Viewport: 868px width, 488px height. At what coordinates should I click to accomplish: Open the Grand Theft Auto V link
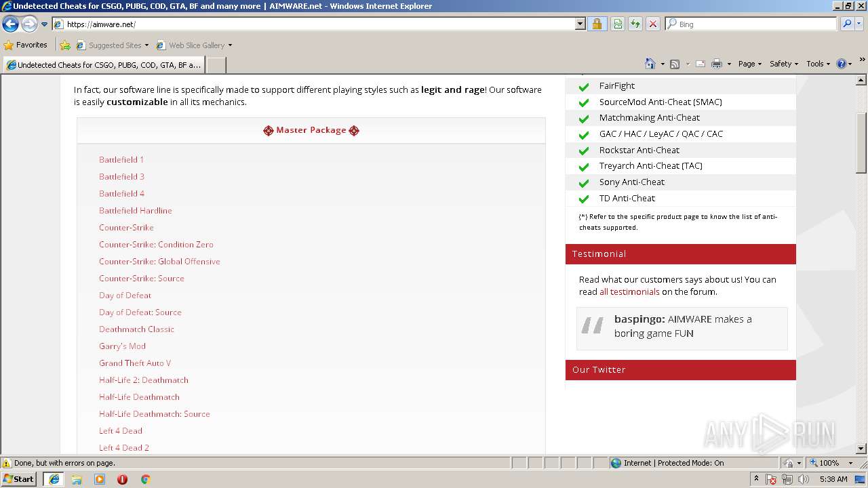(135, 363)
